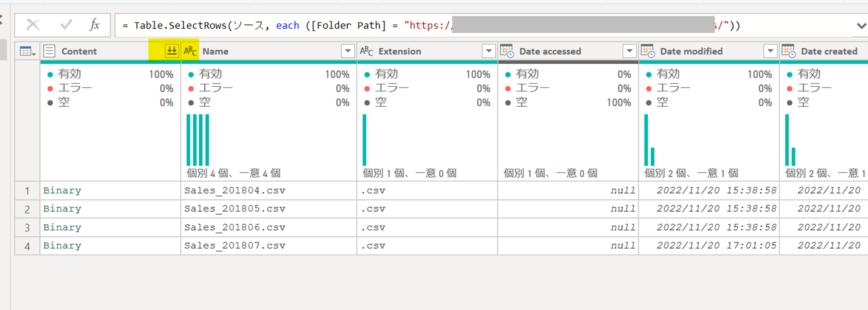Click the Content column binary type icon
868x310 pixels.
click(x=49, y=51)
